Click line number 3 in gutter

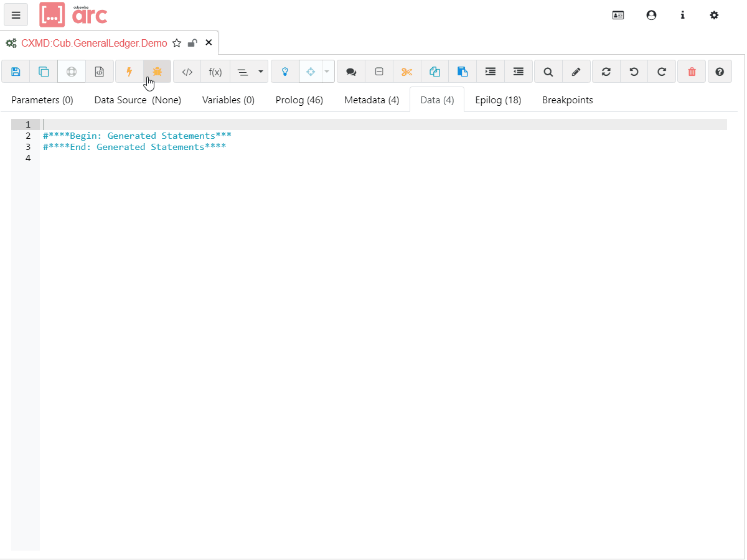(x=28, y=147)
